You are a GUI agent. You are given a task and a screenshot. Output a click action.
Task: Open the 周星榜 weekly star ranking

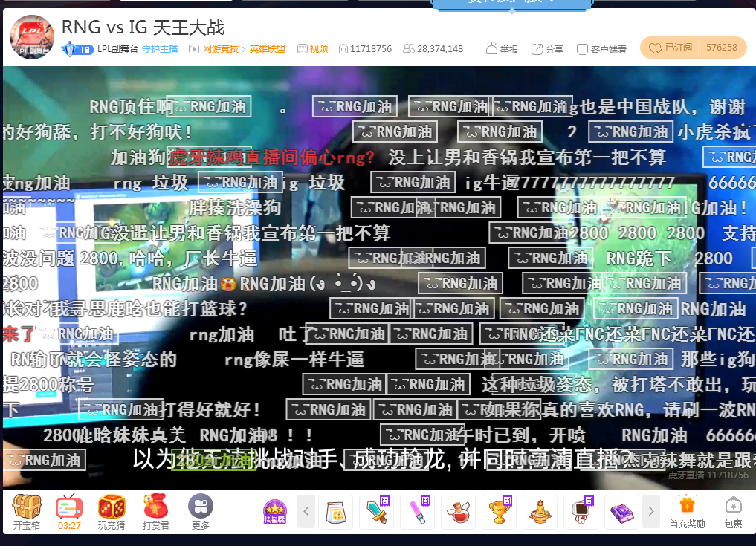(x=275, y=512)
